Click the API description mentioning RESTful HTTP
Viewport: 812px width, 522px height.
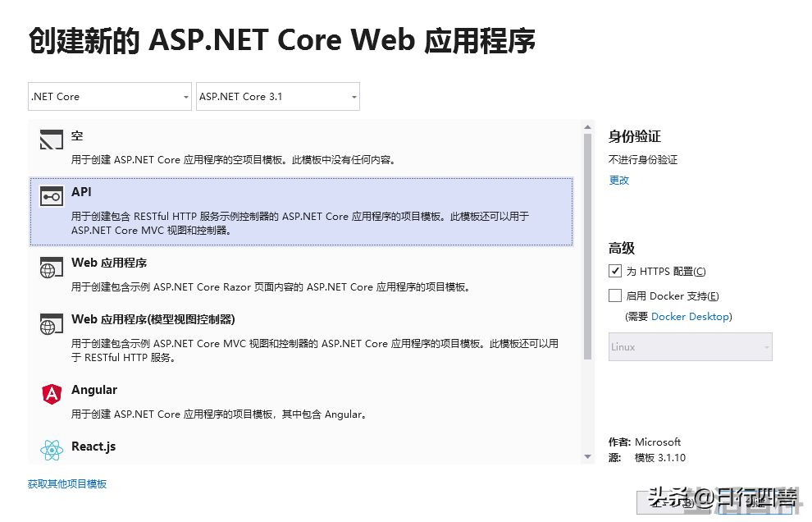click(300, 223)
